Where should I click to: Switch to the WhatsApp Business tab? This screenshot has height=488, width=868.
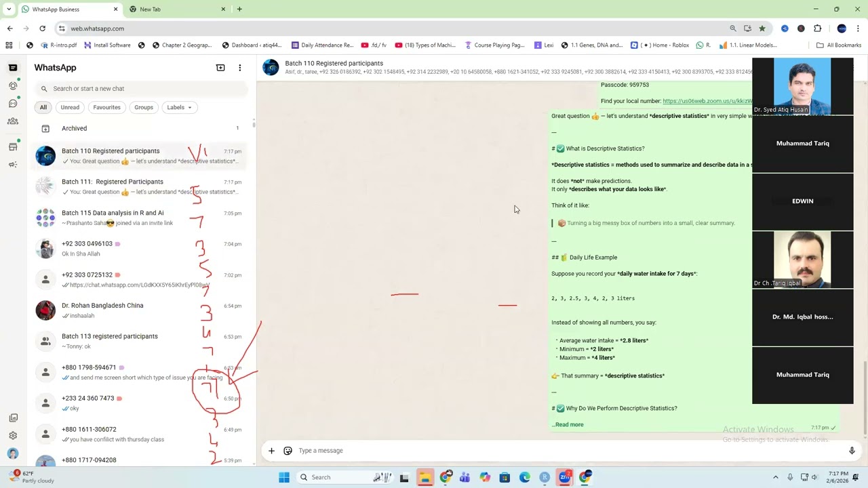68,9
